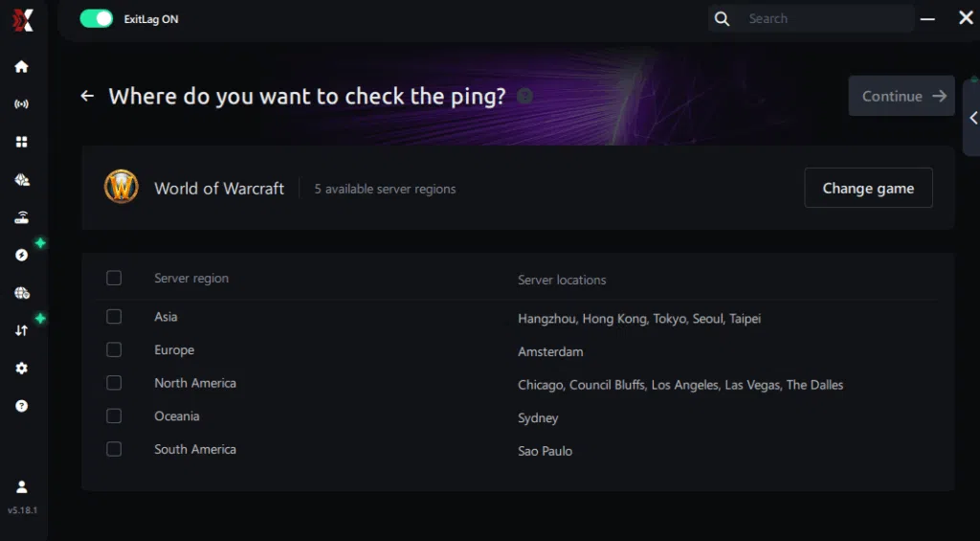Click into the Search field
The height and width of the screenshot is (541, 980).
click(x=827, y=19)
